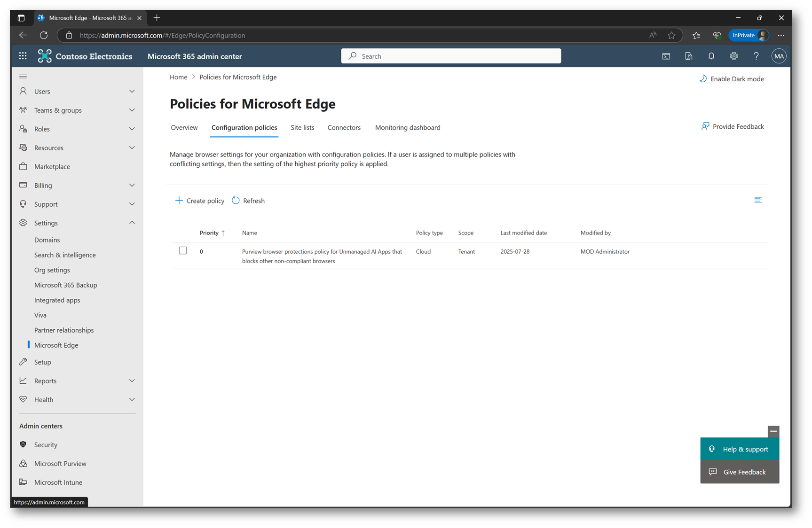Open tab actions menu icon
Viewport: 812px width, 528px height.
coord(21,18)
